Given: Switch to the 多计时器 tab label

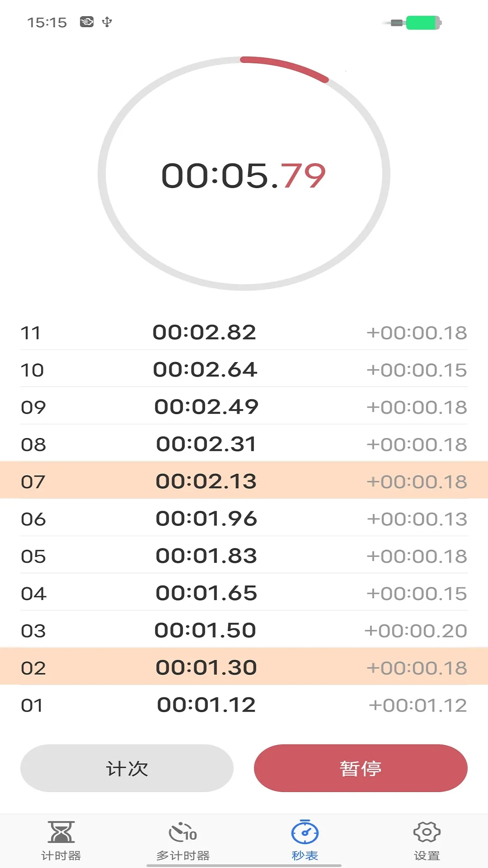Looking at the screenshot, I should (183, 855).
